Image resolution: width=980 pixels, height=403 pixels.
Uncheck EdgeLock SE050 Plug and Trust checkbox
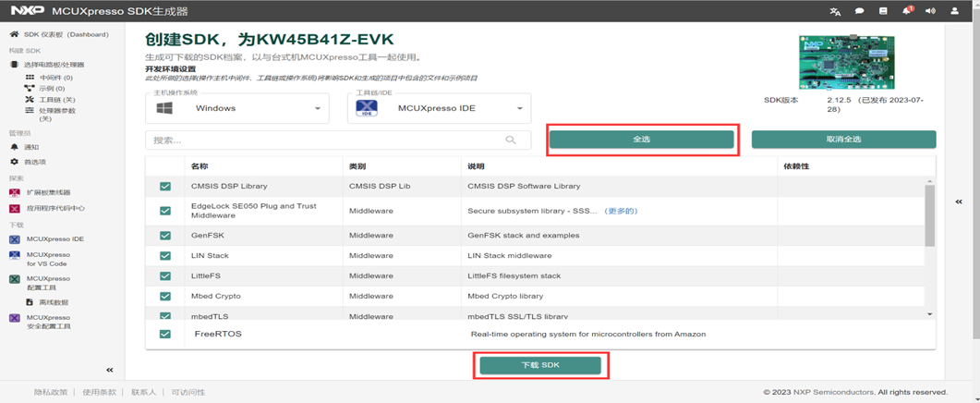click(x=165, y=211)
